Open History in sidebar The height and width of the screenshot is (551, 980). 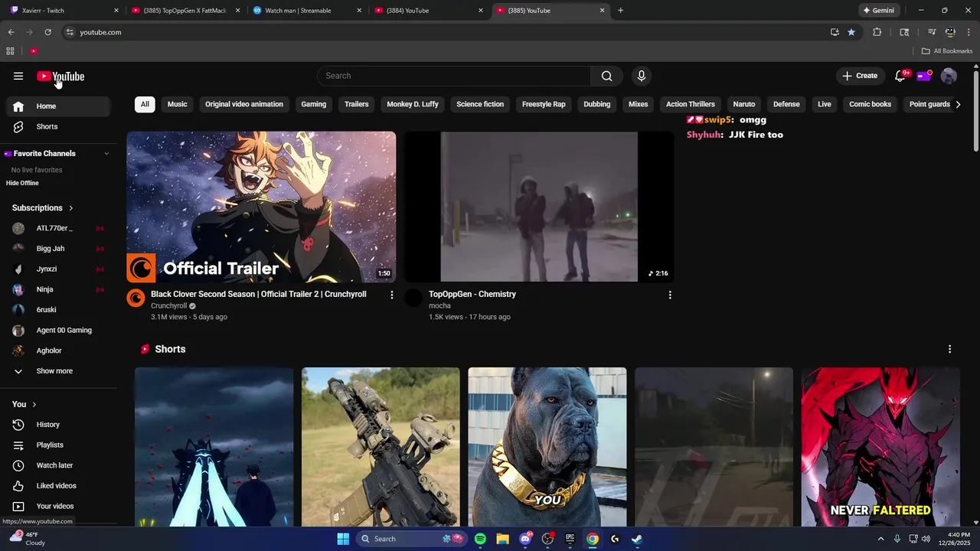58,425
